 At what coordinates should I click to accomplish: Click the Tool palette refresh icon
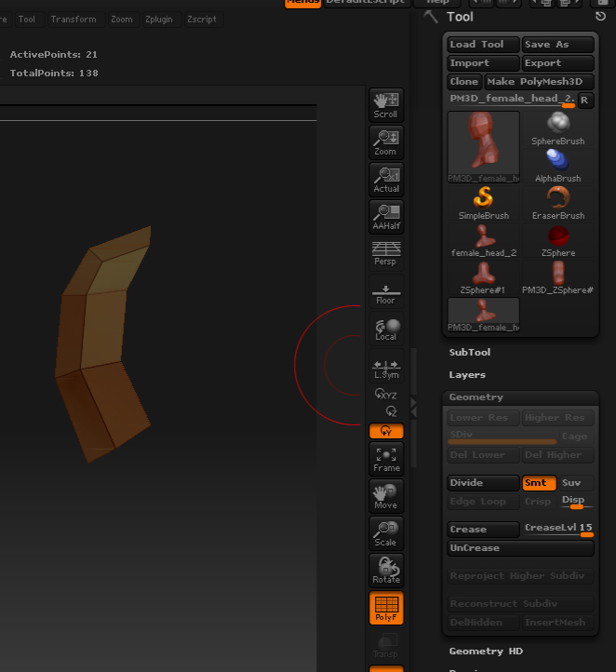(x=600, y=16)
